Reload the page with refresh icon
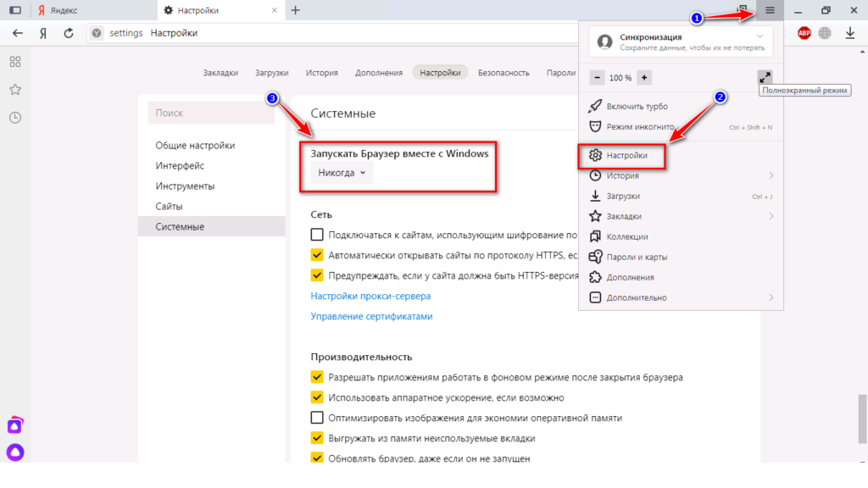The width and height of the screenshot is (868, 488). [69, 33]
